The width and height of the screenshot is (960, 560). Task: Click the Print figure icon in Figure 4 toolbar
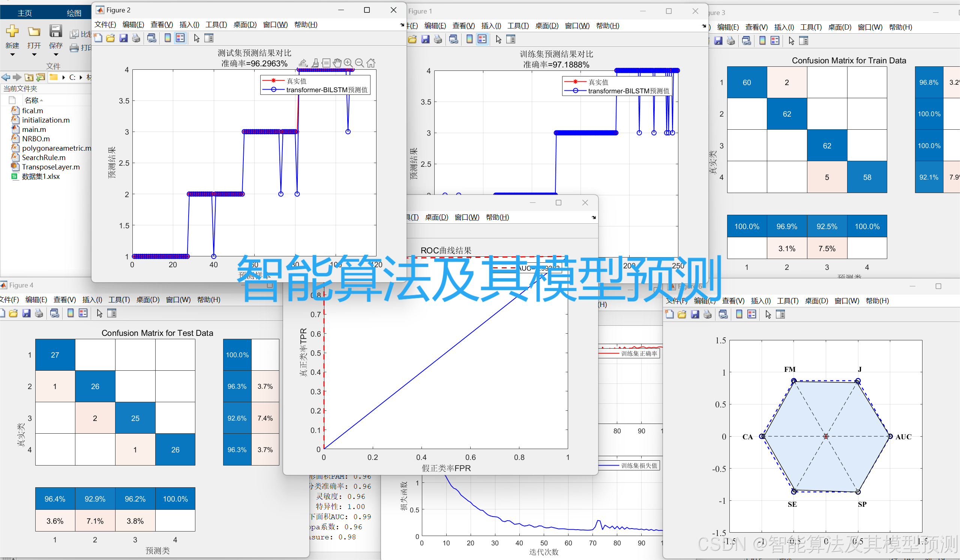[39, 313]
